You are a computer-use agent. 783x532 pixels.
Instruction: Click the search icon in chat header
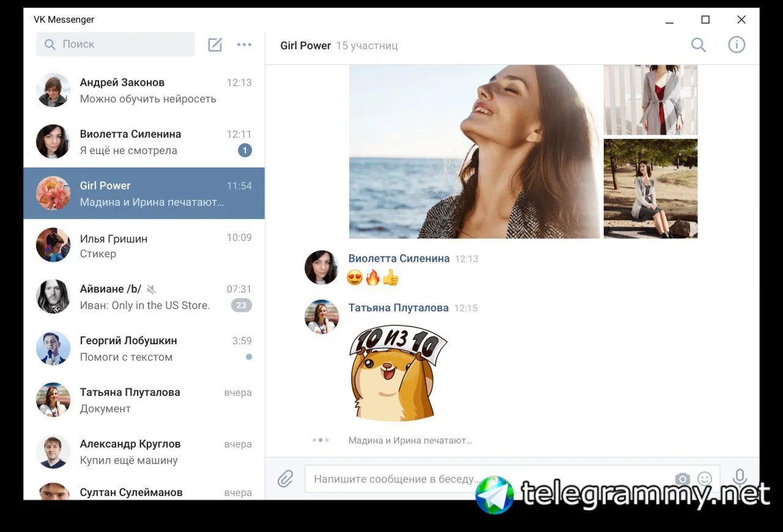point(699,45)
